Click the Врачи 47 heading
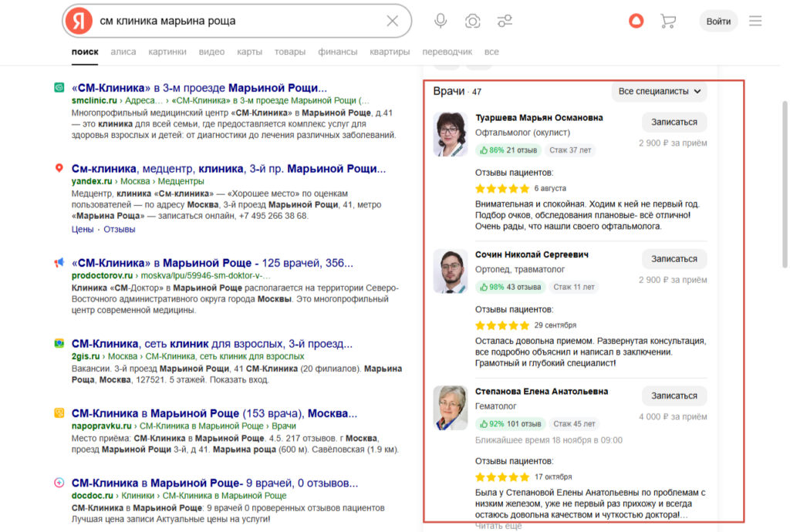Screen dimensions: 790x532 click(457, 92)
